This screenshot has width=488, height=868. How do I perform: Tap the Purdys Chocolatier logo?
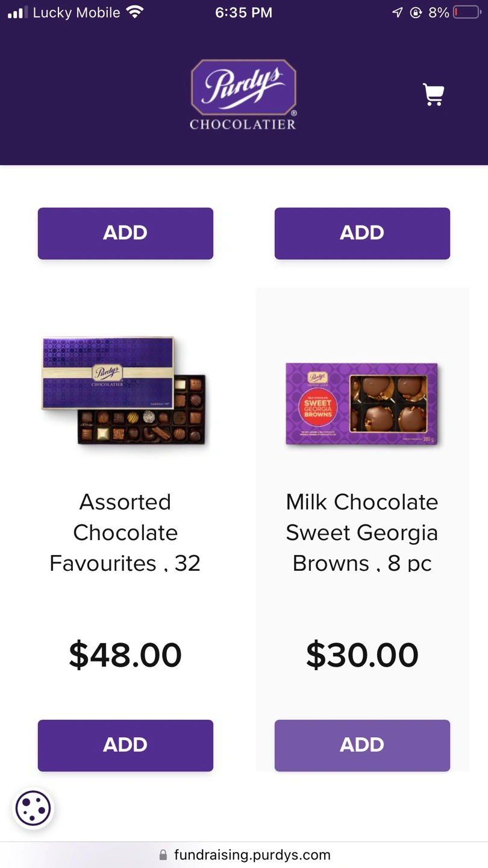pyautogui.click(x=243, y=95)
